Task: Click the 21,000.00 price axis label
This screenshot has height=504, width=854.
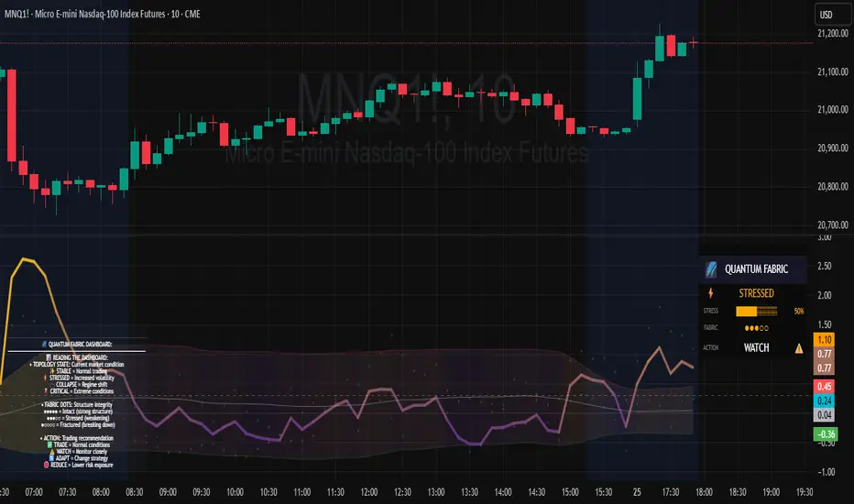Action: click(833, 110)
